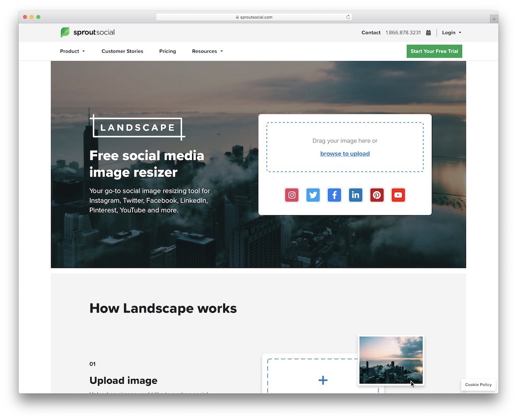Click the Instagram icon in upload card
The height and width of the screenshot is (420, 517).
tap(292, 195)
